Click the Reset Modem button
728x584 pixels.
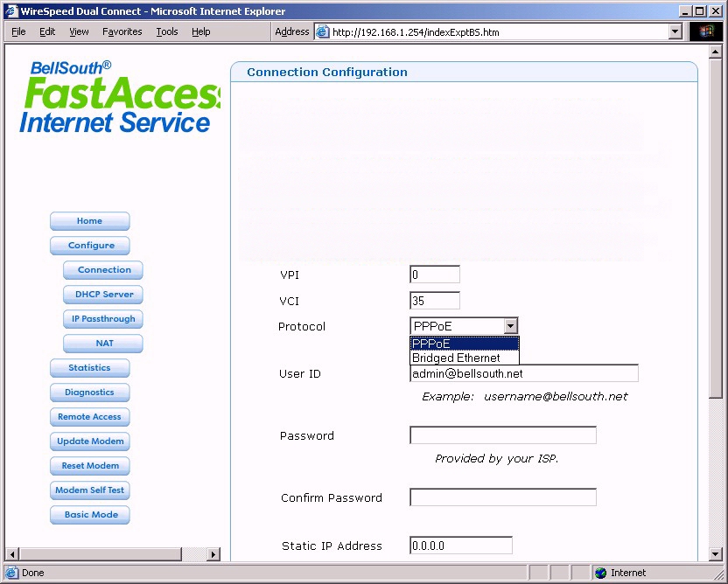[x=89, y=466]
